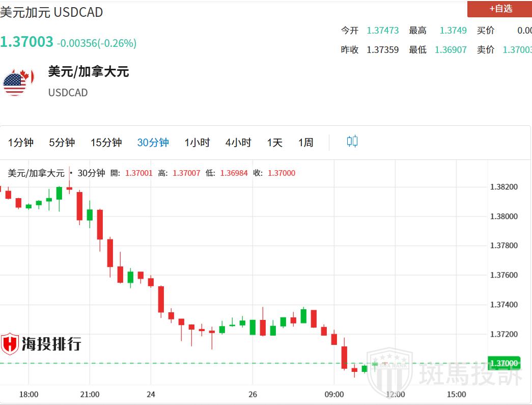Viewport: 532px width, 405px height.
Task: Switch to the 1周 weekly chart
Action: coord(305,143)
